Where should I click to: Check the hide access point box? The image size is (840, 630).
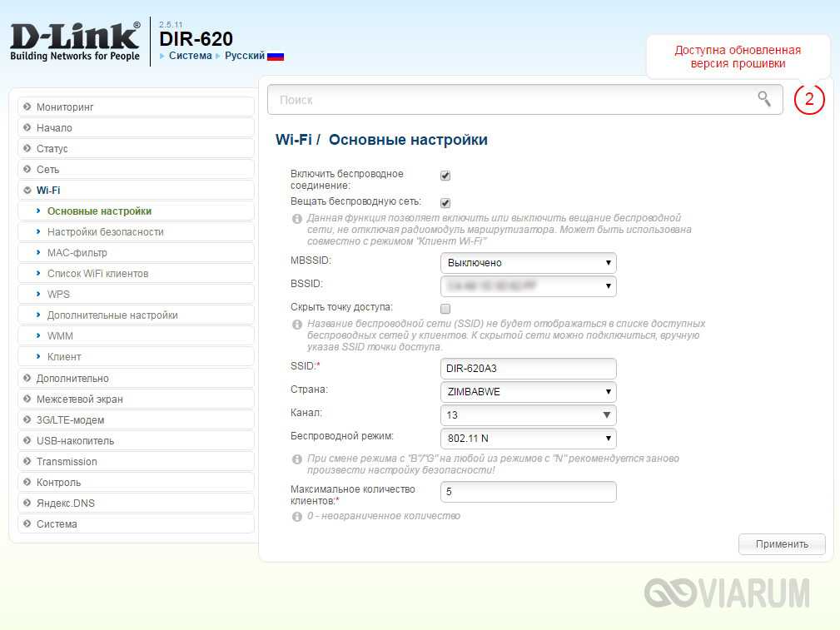(x=445, y=309)
